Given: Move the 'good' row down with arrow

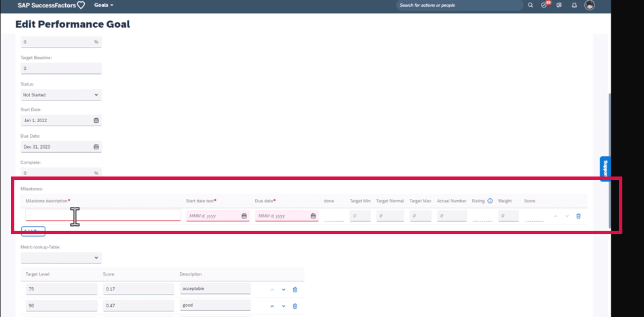Looking at the screenshot, I should 284,306.
